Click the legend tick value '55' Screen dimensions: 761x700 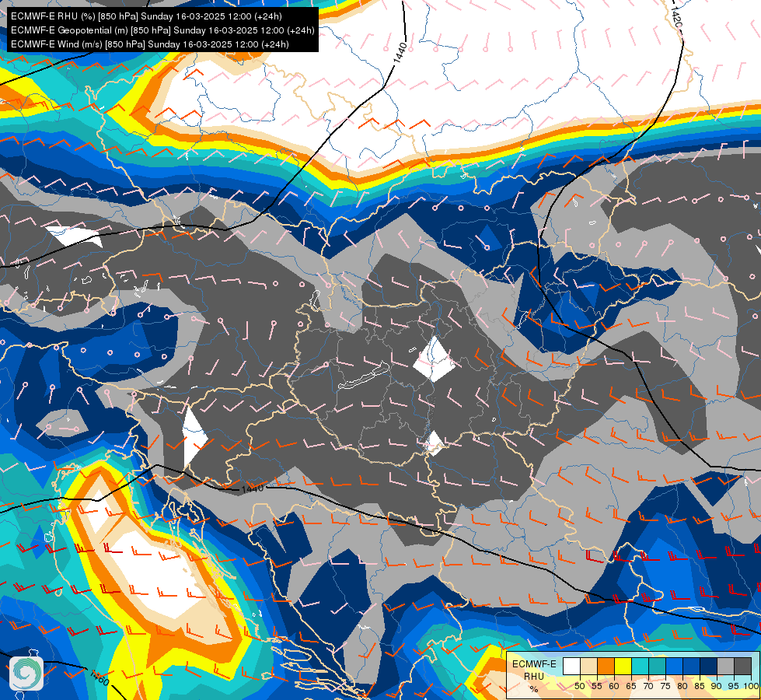click(597, 686)
